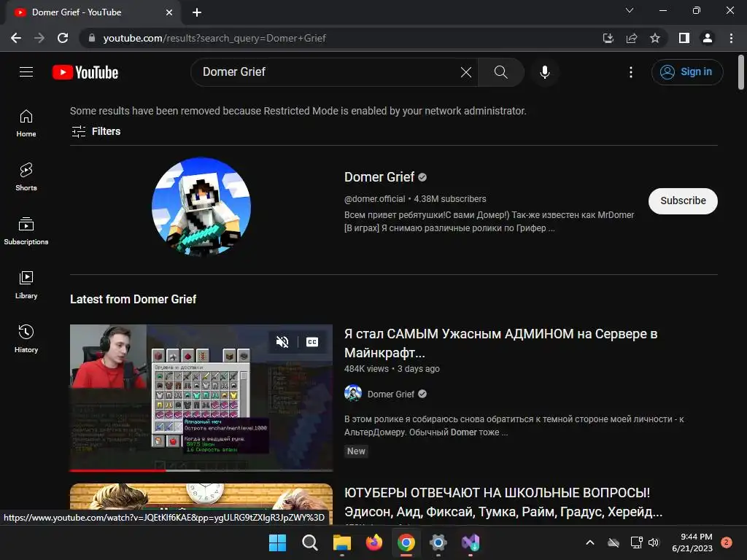Click the install app icon in address bar
Image resolution: width=747 pixels, height=560 pixels.
pyautogui.click(x=608, y=38)
